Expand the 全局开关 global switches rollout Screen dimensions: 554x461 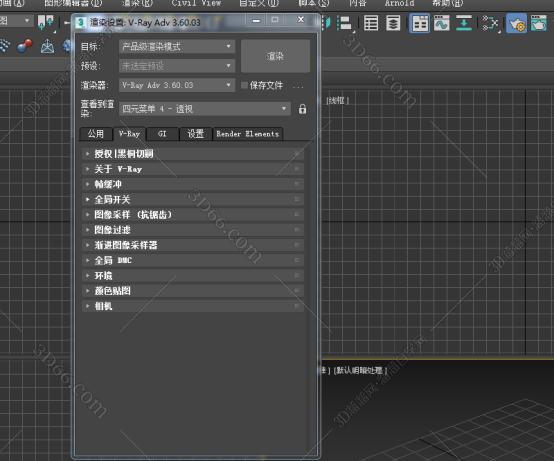coord(193,200)
